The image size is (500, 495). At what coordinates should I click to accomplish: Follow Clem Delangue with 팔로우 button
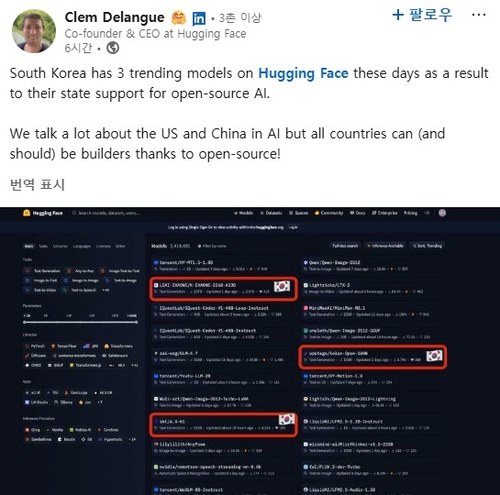click(422, 15)
